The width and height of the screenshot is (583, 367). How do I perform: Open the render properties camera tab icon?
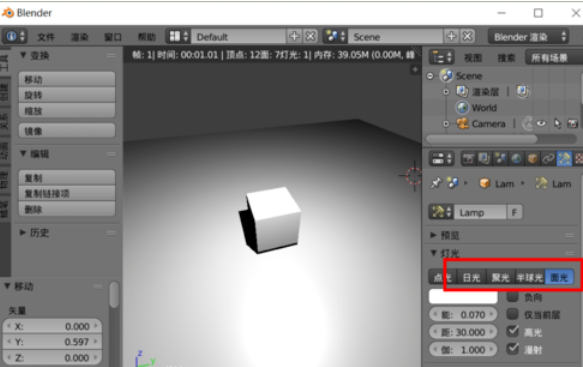point(468,159)
